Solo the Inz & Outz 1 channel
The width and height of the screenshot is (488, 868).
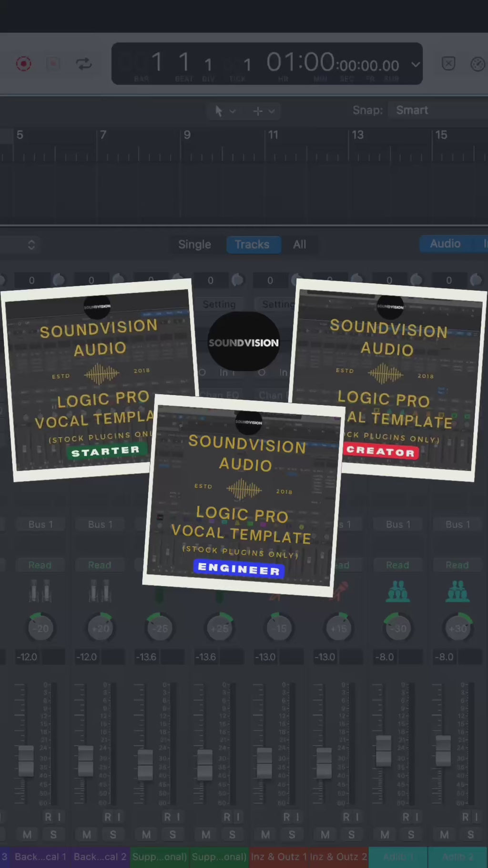(292, 835)
